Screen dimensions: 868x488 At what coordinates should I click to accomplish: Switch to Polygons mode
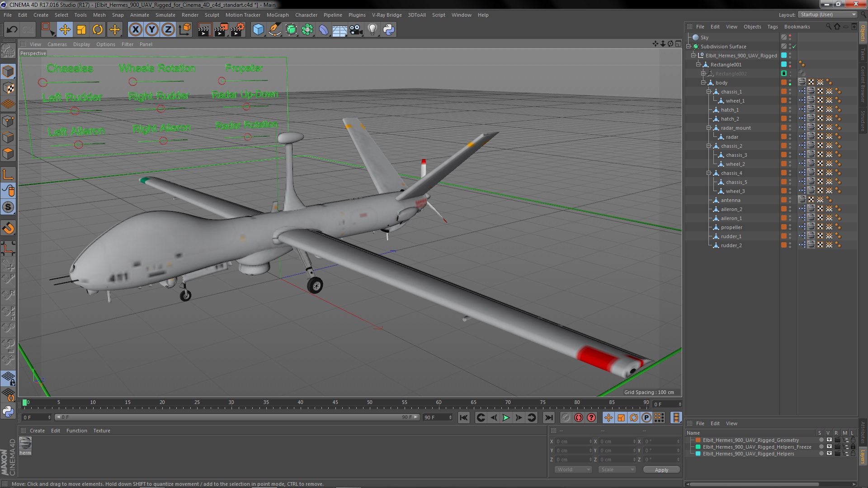tap(8, 154)
